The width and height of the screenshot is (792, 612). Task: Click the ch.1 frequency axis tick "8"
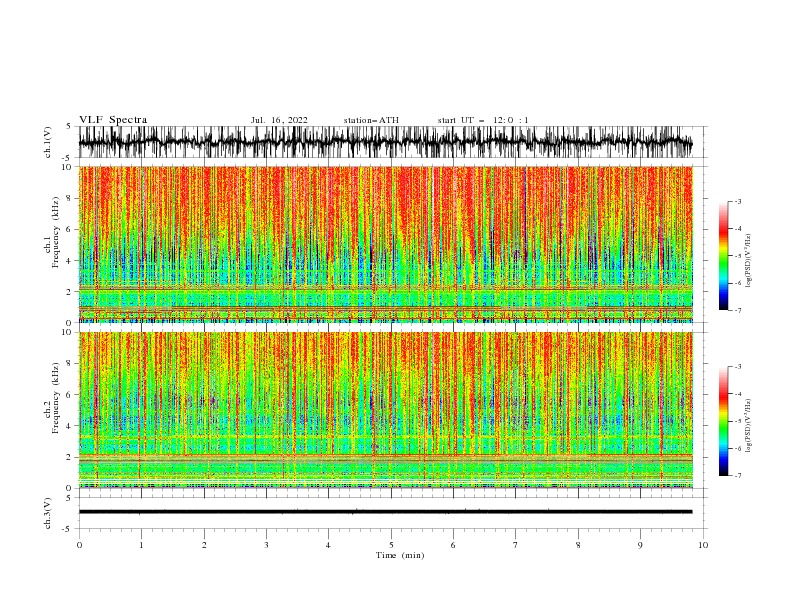pyautogui.click(x=70, y=198)
